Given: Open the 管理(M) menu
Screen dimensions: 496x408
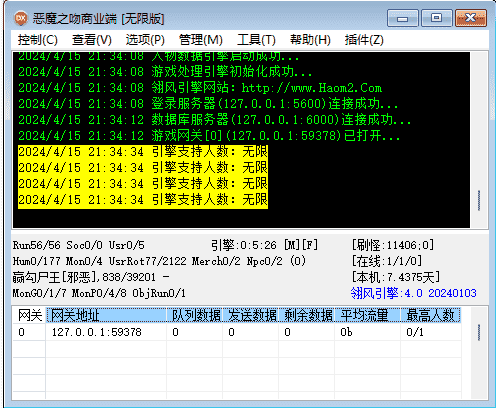Looking at the screenshot, I should tap(200, 40).
